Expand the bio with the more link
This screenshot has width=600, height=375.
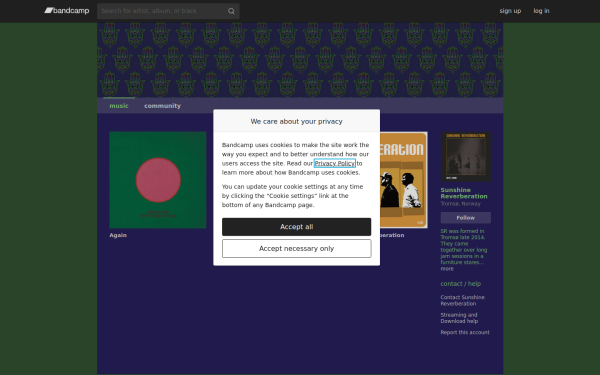point(447,269)
